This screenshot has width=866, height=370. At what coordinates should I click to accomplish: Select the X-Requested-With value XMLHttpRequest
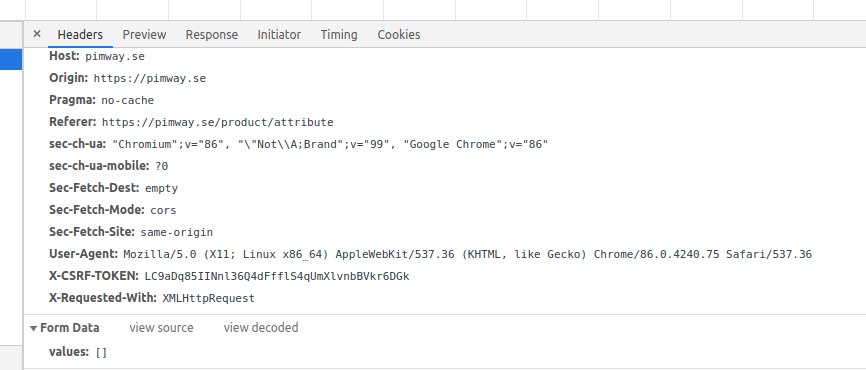pyautogui.click(x=208, y=298)
